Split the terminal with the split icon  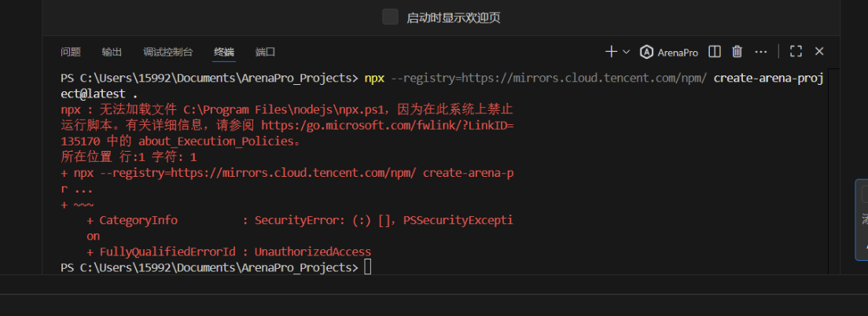(715, 52)
